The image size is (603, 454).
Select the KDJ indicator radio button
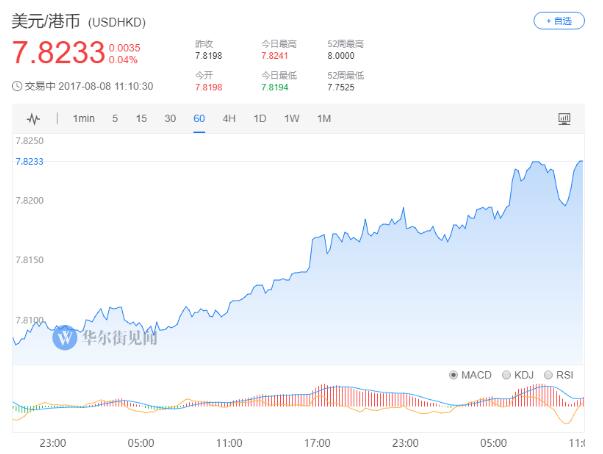(x=506, y=375)
